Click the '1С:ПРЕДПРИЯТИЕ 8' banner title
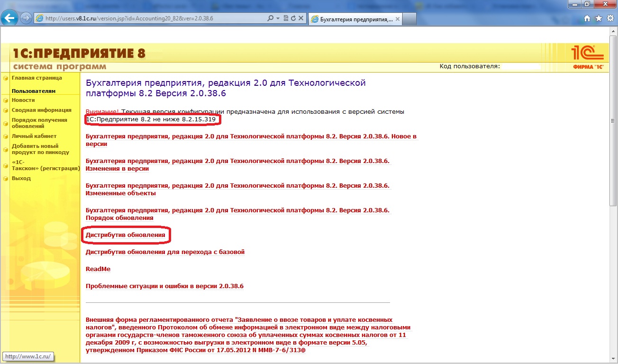Image resolution: width=618 pixels, height=364 pixels. [80, 54]
